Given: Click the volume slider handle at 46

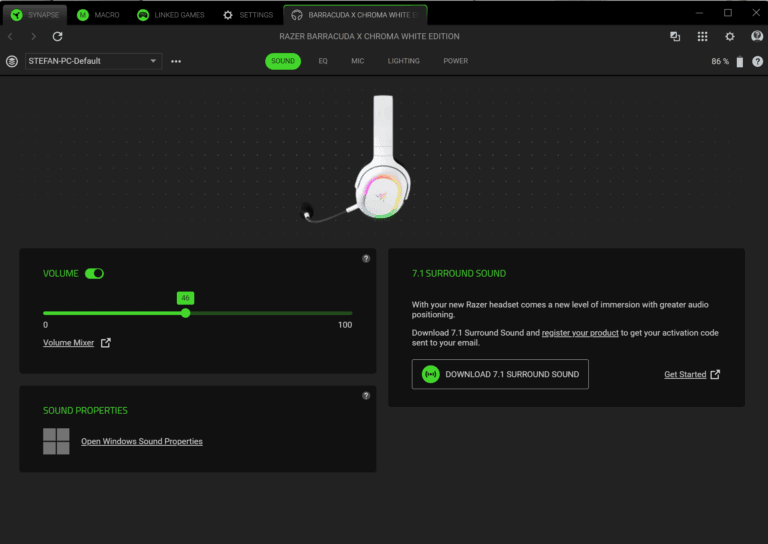Looking at the screenshot, I should click(186, 313).
